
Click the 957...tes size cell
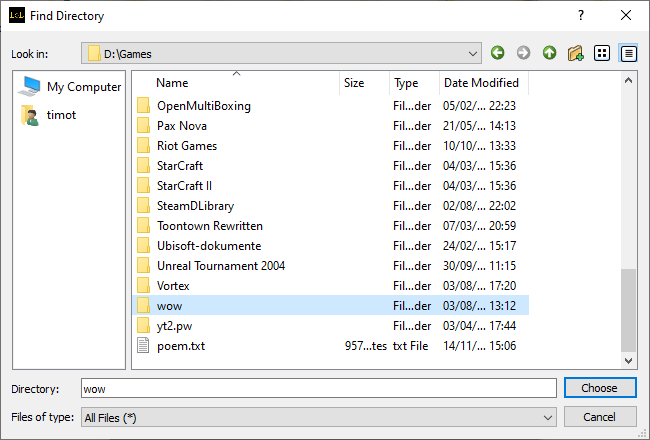[366, 346]
